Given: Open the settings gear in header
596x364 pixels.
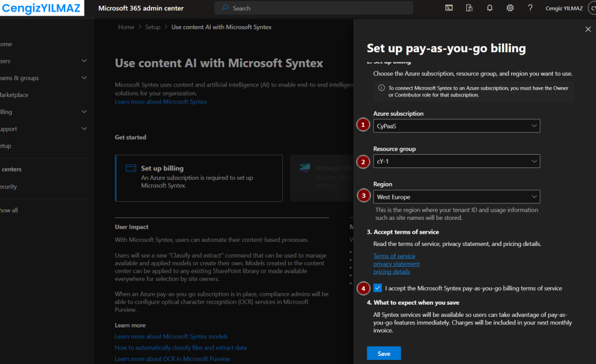Looking at the screenshot, I should 510,8.
